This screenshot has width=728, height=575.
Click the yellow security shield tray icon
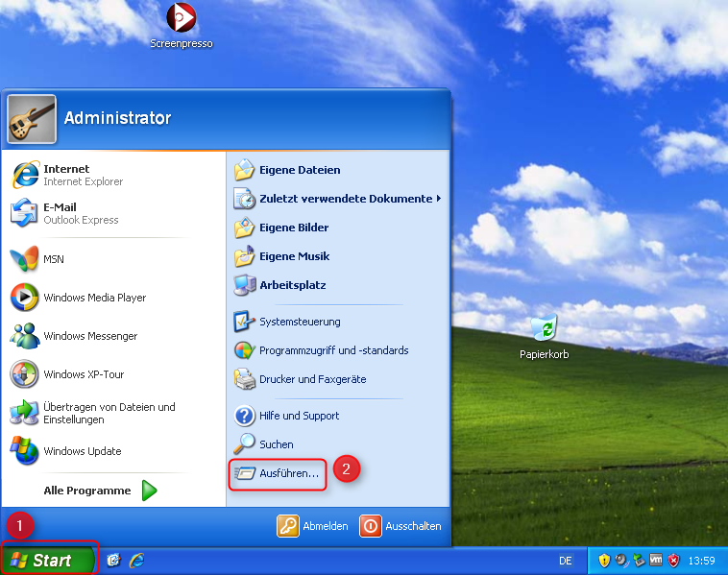(604, 561)
